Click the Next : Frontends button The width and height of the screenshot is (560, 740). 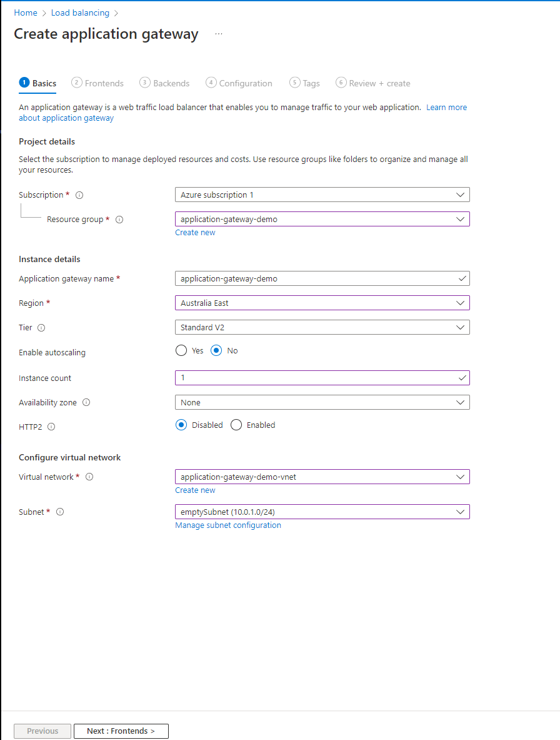121,731
